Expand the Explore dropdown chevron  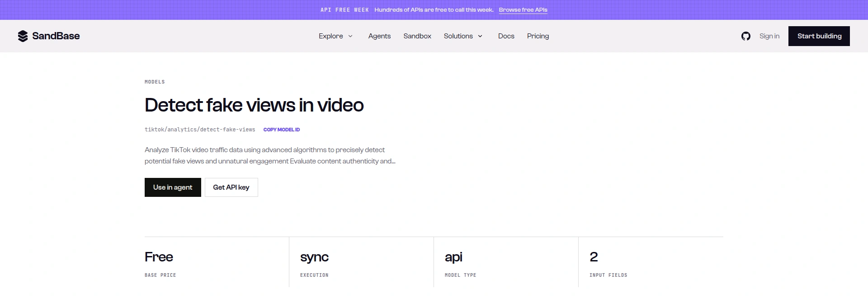pos(350,36)
